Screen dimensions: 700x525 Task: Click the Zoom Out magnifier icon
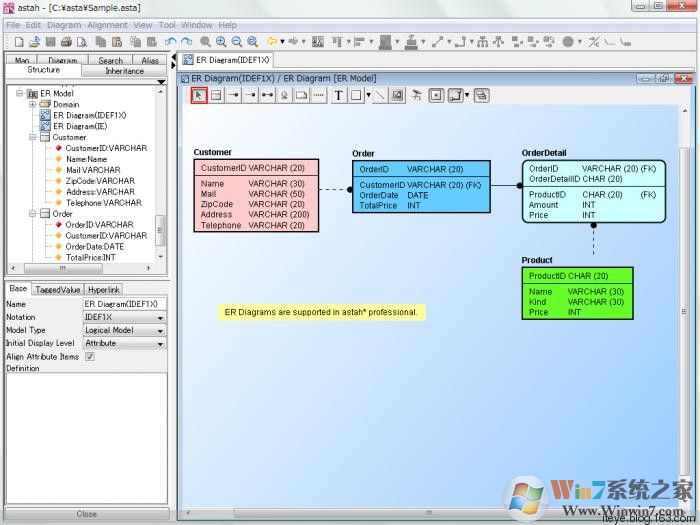click(x=237, y=42)
